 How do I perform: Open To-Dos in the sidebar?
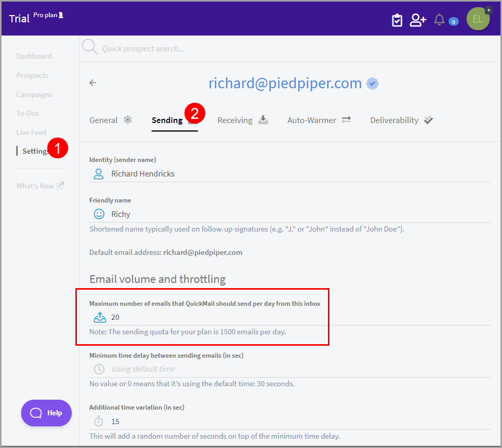pyautogui.click(x=28, y=113)
